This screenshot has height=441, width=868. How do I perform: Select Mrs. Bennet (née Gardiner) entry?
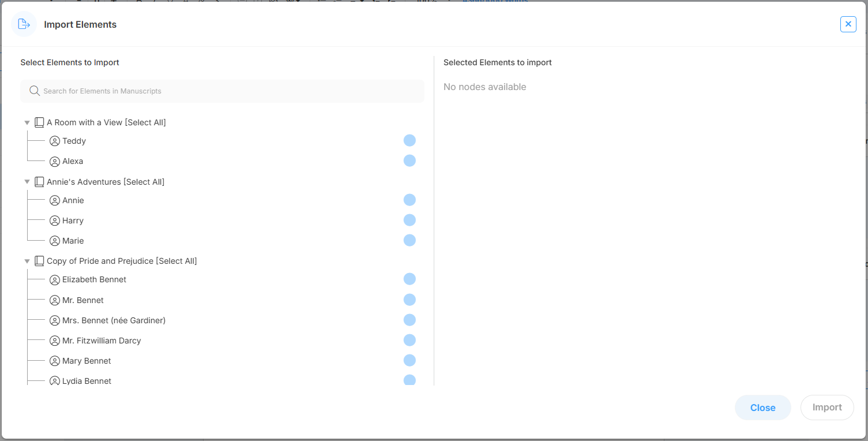[x=114, y=320]
